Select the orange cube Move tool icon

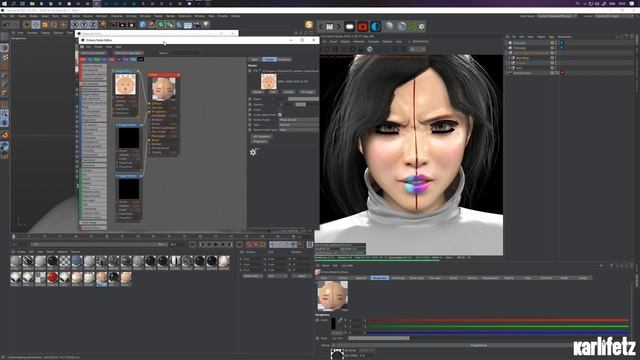tap(45, 25)
